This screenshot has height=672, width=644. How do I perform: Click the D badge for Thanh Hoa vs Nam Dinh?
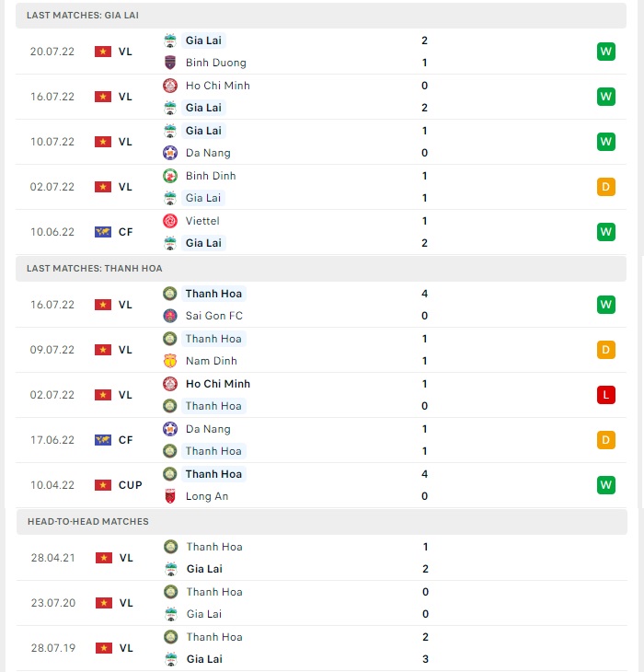[x=606, y=350]
